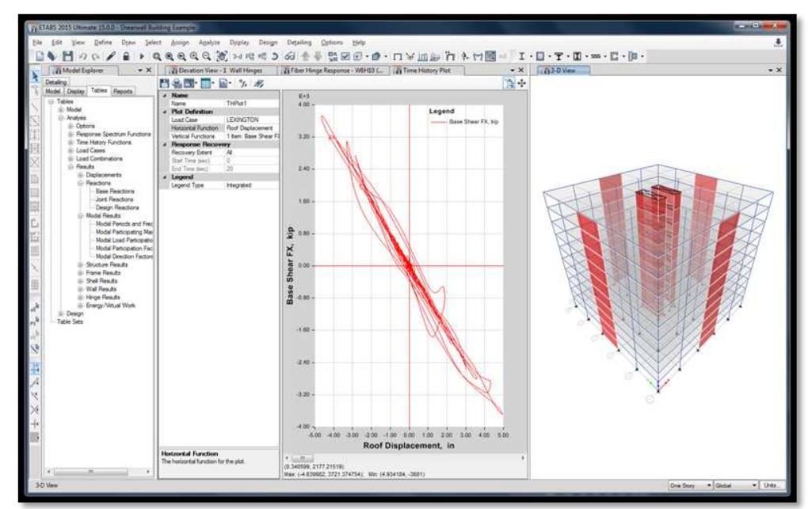Click the New Model icon in toolbar
The image size is (812, 509).
(40, 56)
